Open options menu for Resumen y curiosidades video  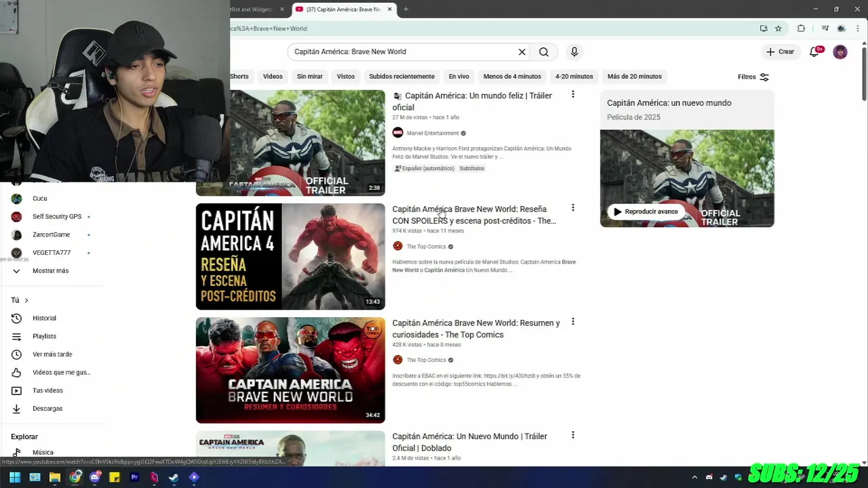pos(573,321)
